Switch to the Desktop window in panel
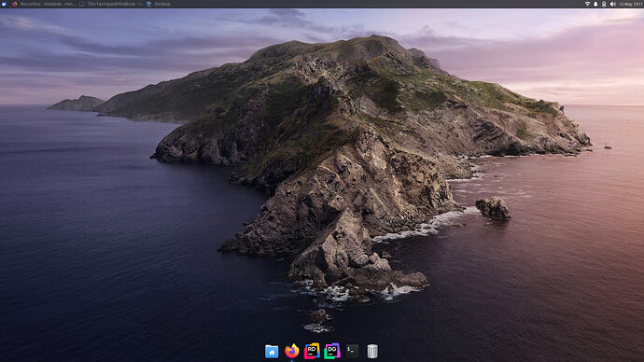Viewport: 644px width, 362px height. (x=159, y=4)
